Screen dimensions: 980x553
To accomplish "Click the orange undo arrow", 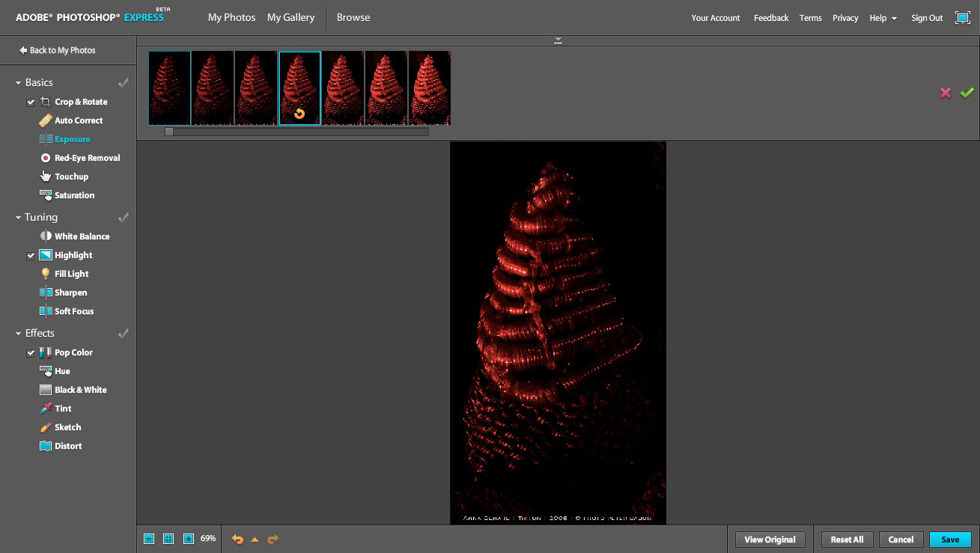I will [237, 539].
